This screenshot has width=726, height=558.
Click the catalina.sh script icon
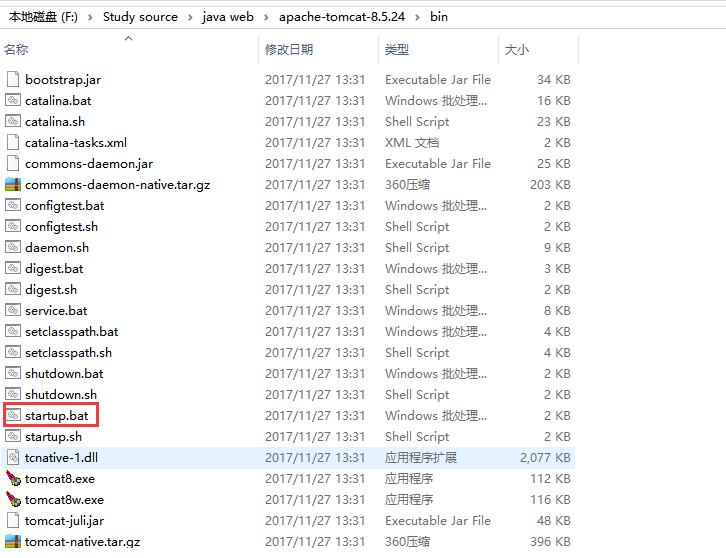pyautogui.click(x=13, y=121)
